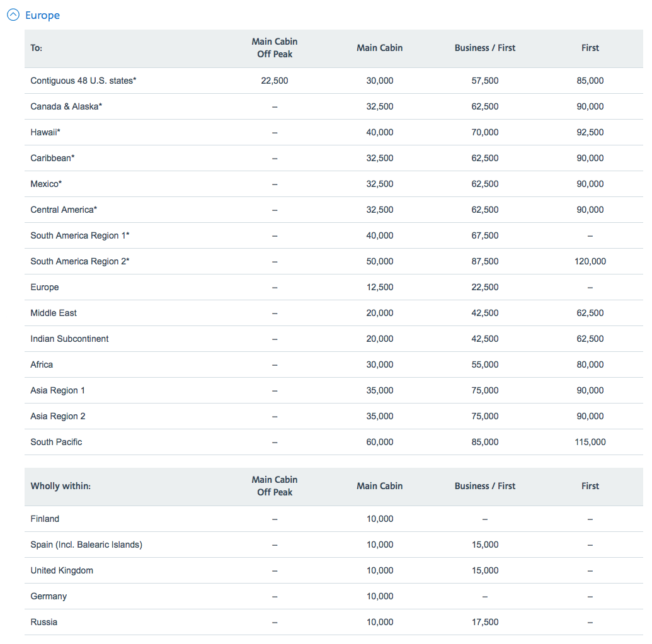Image resolution: width=652 pixels, height=644 pixels.
Task: Click Africa First value 80,000
Action: pyautogui.click(x=590, y=364)
